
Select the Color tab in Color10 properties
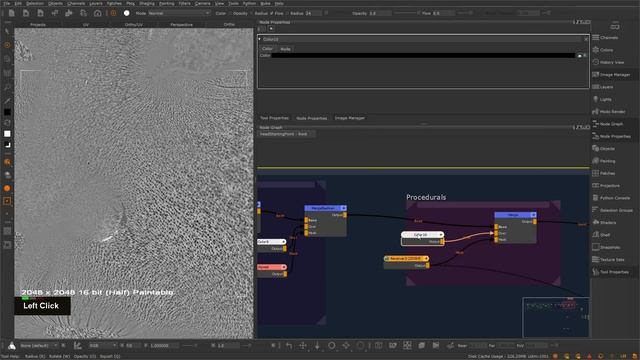pyautogui.click(x=267, y=49)
